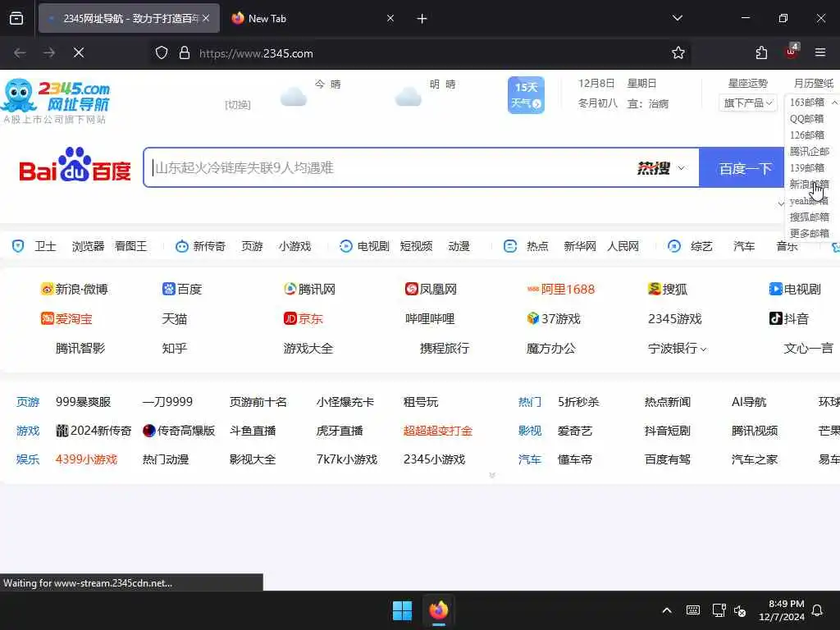The width and height of the screenshot is (840, 630).
Task: Open the Firefox application hamburger menu
Action: click(x=820, y=52)
